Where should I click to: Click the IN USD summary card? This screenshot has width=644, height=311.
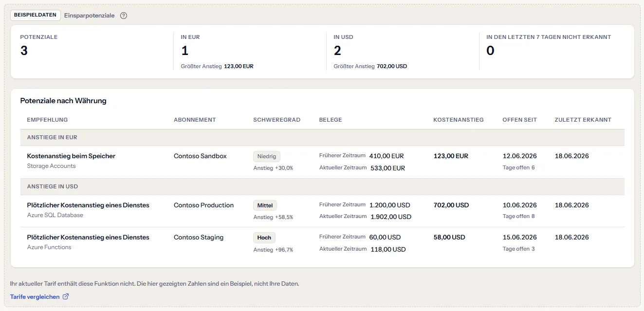tap(403, 52)
